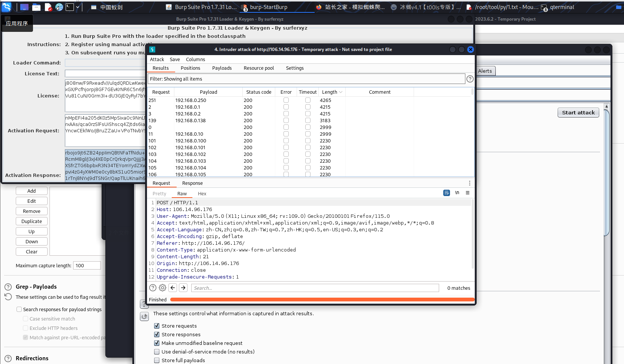Image resolution: width=624 pixels, height=364 pixels.
Task: Toggle Make unmodified baseline request checkbox
Action: click(157, 343)
